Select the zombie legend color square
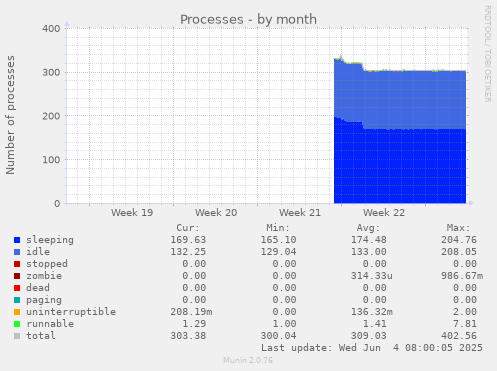Screen dimensions: 497x371 pos(17,276)
